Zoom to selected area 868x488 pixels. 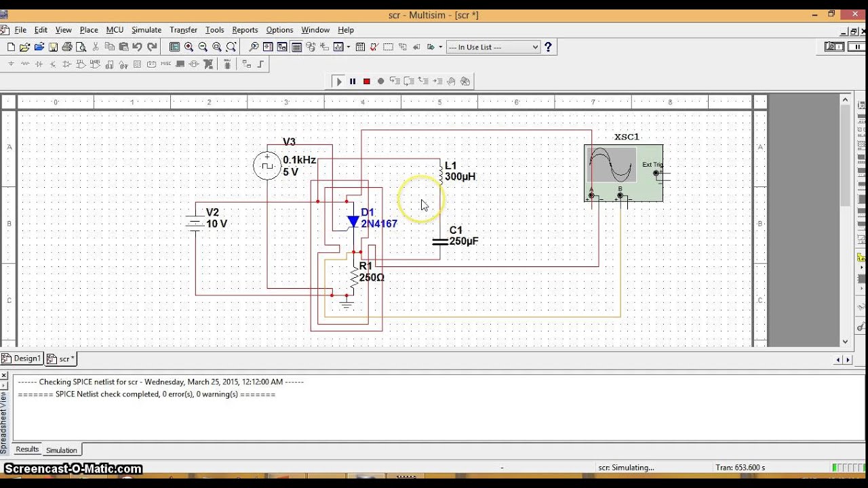[x=217, y=47]
